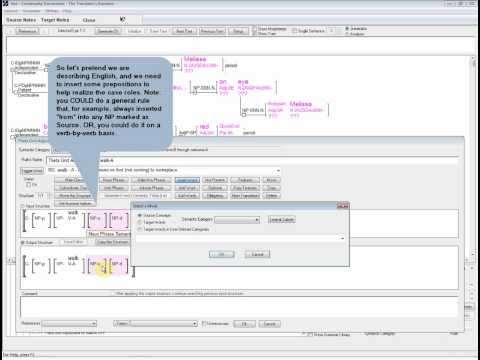Click the main window vertical scrollbar
The height and width of the screenshot is (360, 480).
tap(473, 157)
